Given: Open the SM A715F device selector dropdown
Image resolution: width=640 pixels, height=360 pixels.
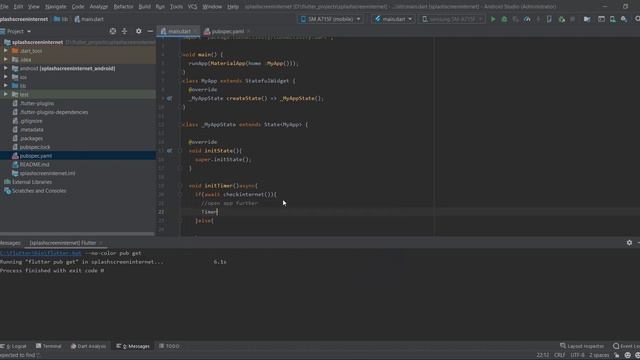Looking at the screenshot, I should click(331, 19).
